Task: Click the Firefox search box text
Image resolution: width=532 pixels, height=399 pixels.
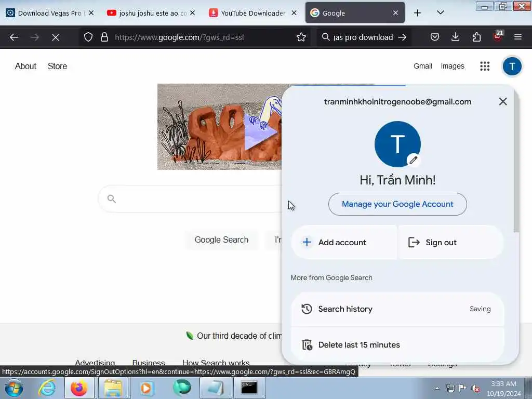Action: [x=363, y=37]
